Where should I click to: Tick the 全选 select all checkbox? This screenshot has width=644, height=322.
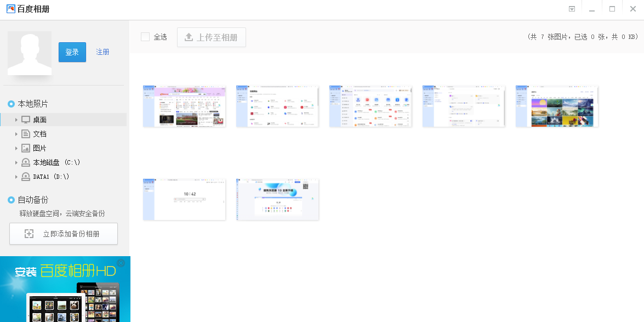tap(145, 37)
